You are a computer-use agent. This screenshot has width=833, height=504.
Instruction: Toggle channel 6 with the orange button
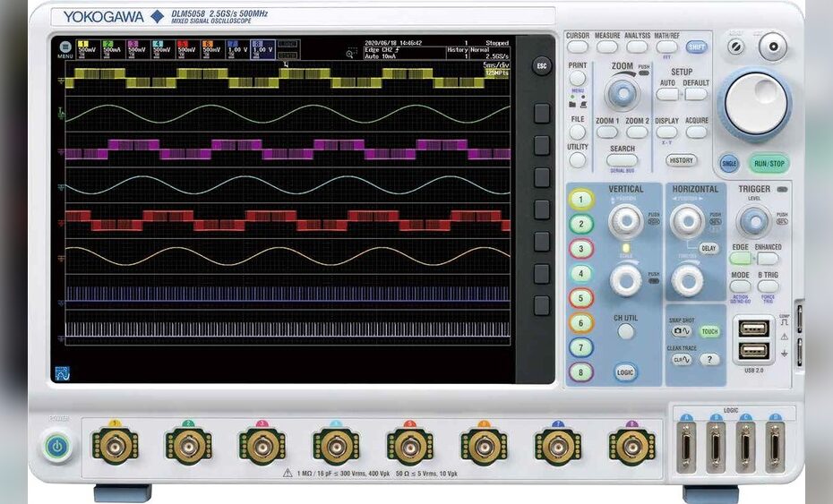pos(580,323)
